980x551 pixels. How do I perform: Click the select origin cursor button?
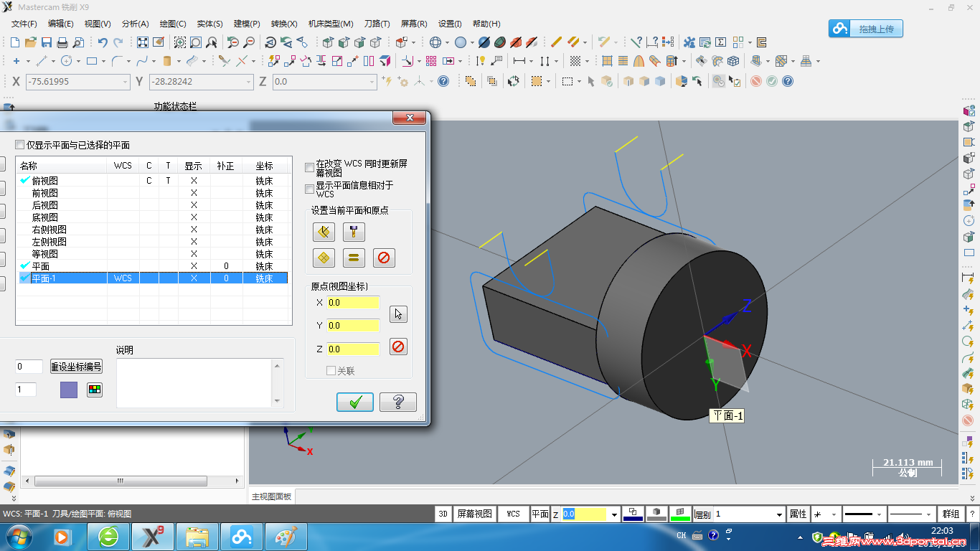click(x=398, y=314)
